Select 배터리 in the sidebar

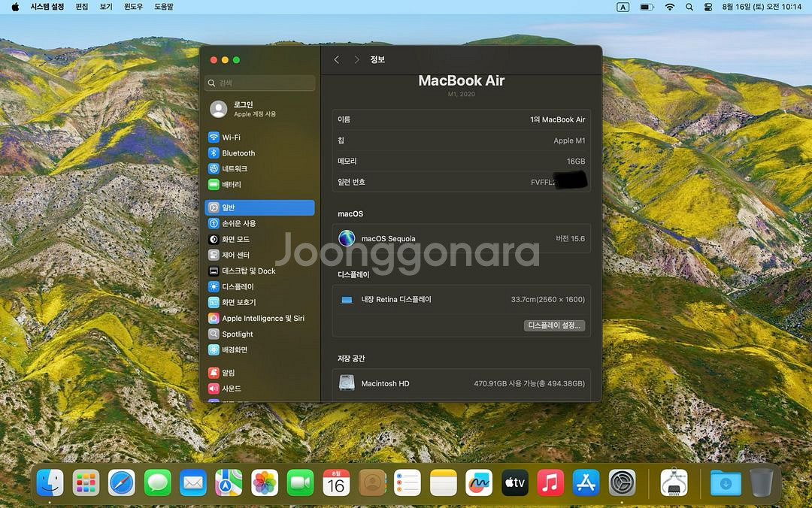click(x=259, y=184)
